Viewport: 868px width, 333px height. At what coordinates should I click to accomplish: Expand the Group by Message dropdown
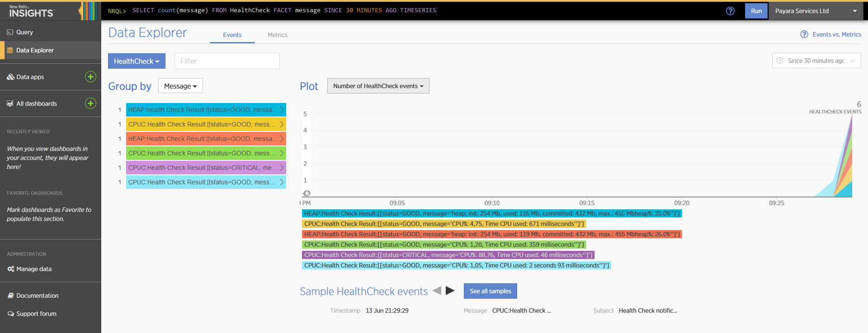pos(180,86)
